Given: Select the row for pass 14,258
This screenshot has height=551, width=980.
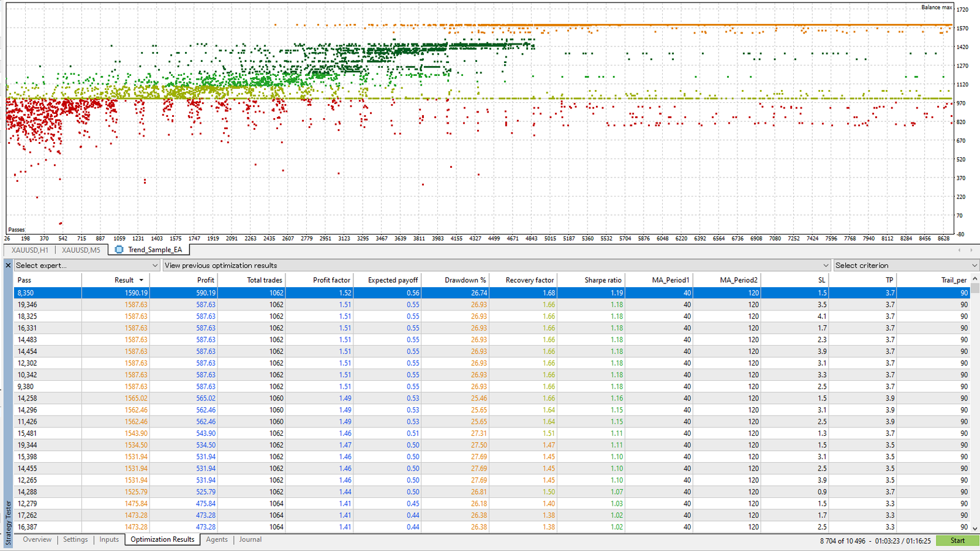Looking at the screenshot, I should (184, 398).
